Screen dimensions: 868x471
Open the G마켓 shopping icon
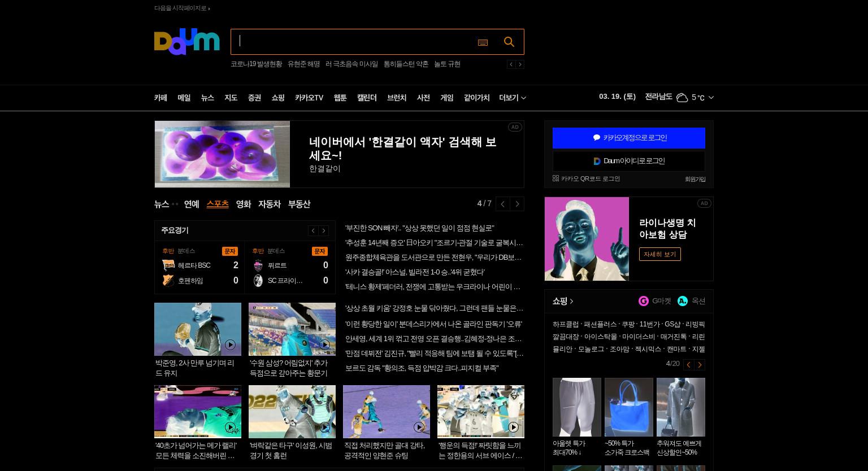point(644,301)
